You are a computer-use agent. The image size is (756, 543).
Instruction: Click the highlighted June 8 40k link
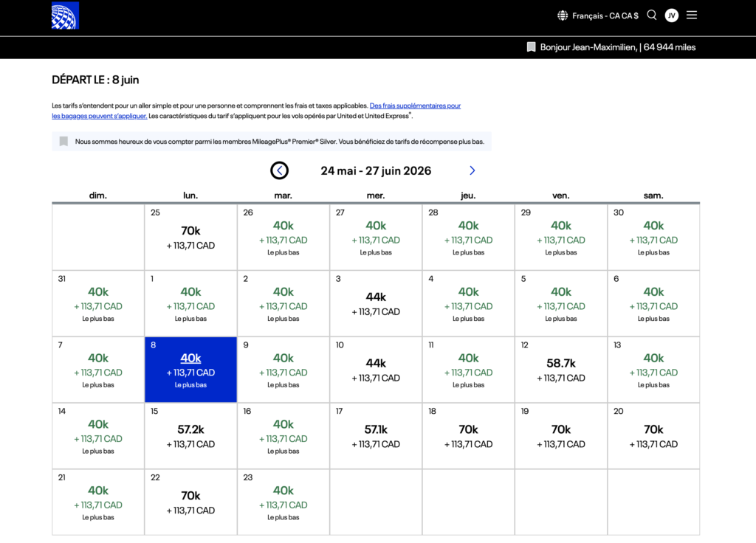pyautogui.click(x=190, y=358)
